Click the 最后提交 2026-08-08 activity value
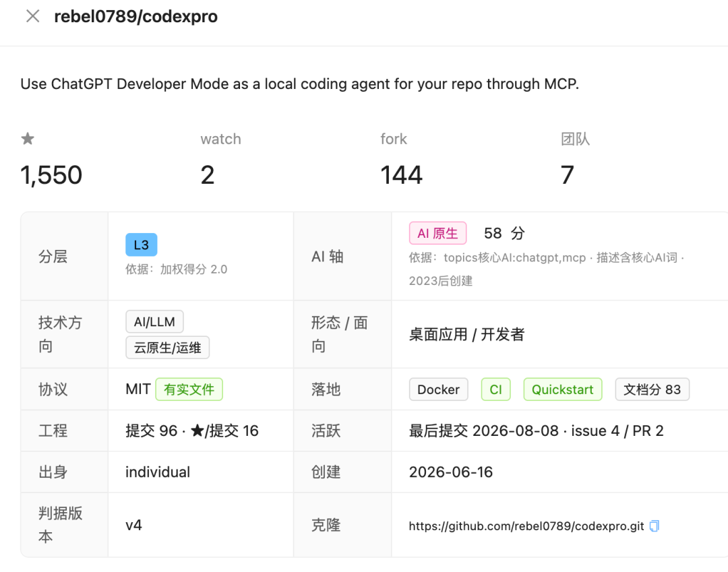 coord(537,431)
